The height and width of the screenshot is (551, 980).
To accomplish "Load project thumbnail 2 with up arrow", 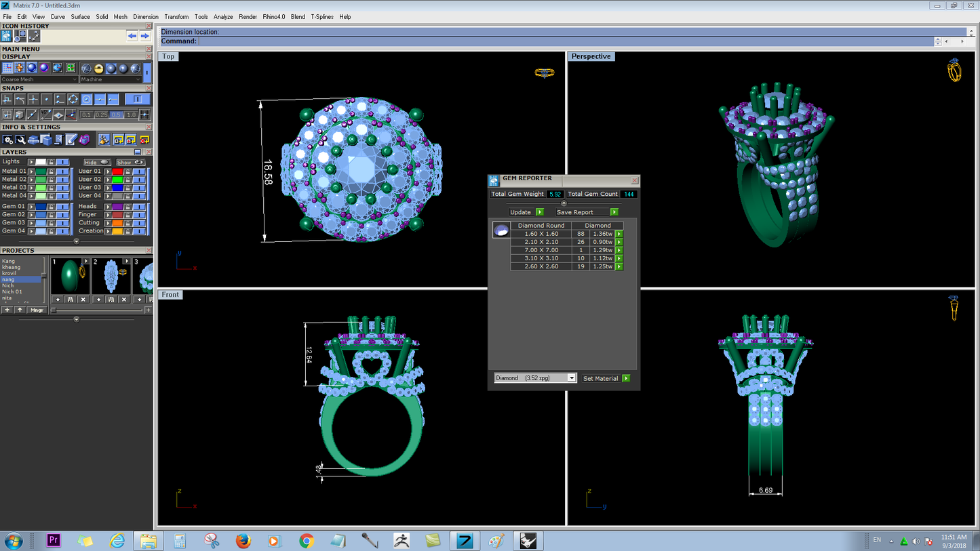I will pyautogui.click(x=98, y=299).
